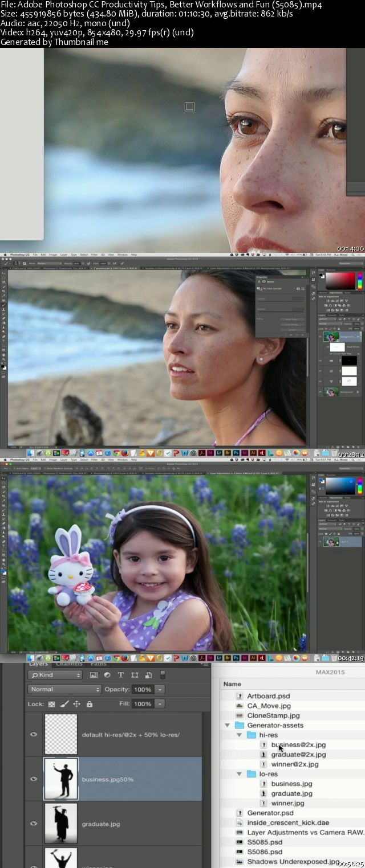Hide the default hi-res/@2x layer
The width and height of the screenshot is (365, 868).
[34, 734]
